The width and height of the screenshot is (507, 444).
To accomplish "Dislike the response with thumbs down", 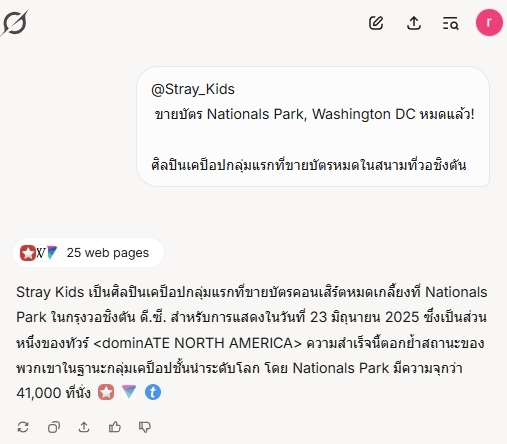I will point(145,427).
